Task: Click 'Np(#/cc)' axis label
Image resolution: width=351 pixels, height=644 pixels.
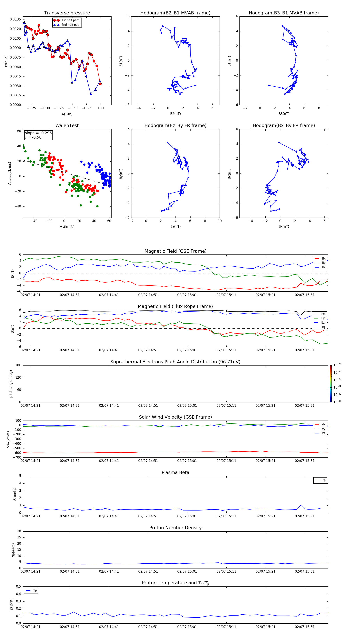Action: 13,550
